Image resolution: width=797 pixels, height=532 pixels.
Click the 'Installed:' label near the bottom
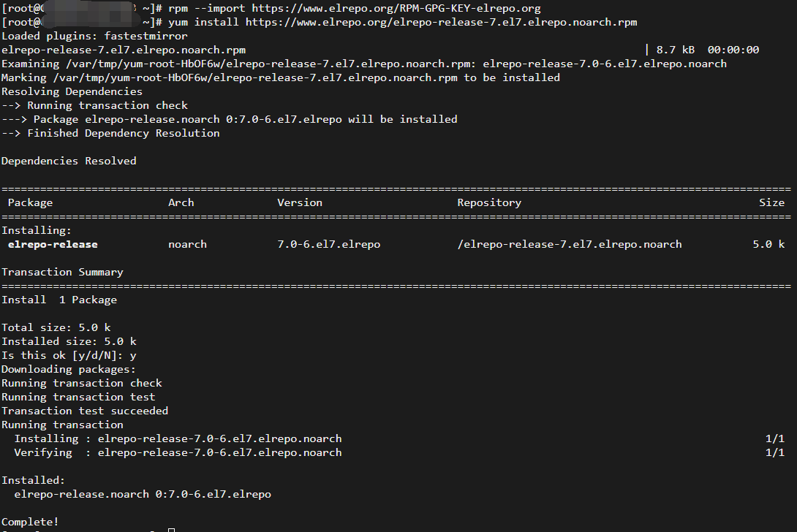33,480
